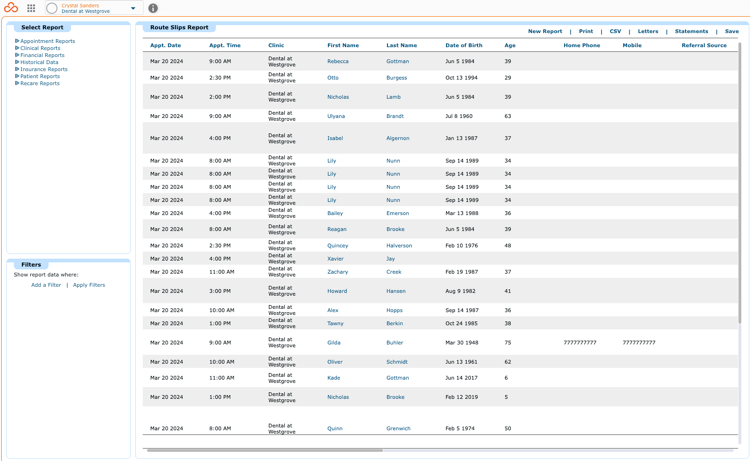Click the horizontal scrollbar under table
The image size is (750, 461).
[265, 450]
